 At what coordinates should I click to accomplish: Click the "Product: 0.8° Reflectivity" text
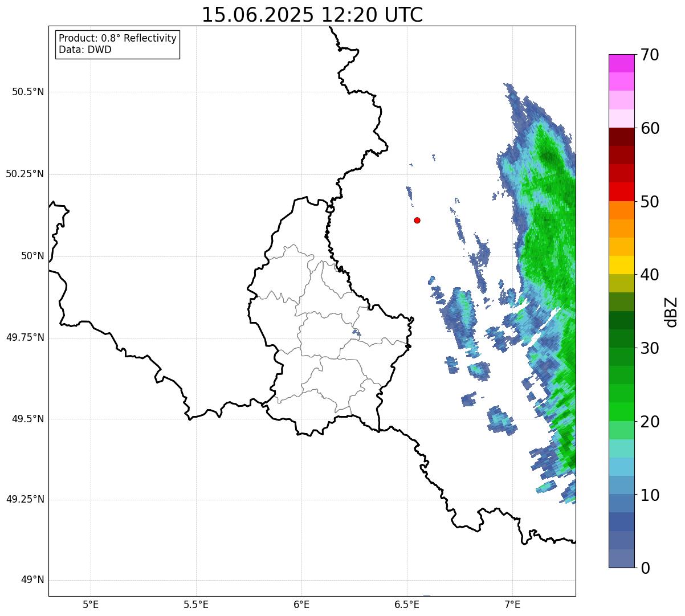(118, 38)
